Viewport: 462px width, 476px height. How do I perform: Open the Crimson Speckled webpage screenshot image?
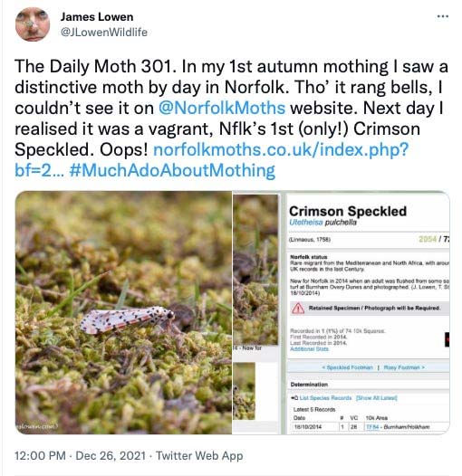(341, 312)
